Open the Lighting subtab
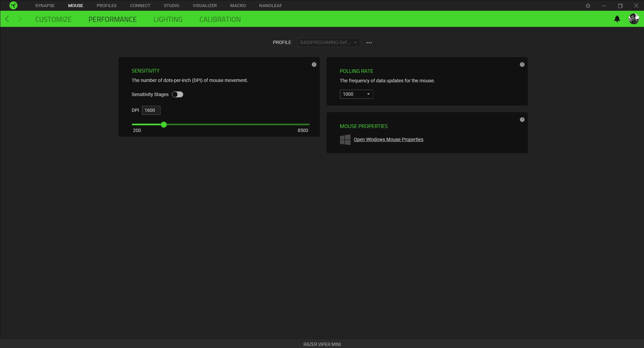Screen dimensions: 644x348 [168, 19]
